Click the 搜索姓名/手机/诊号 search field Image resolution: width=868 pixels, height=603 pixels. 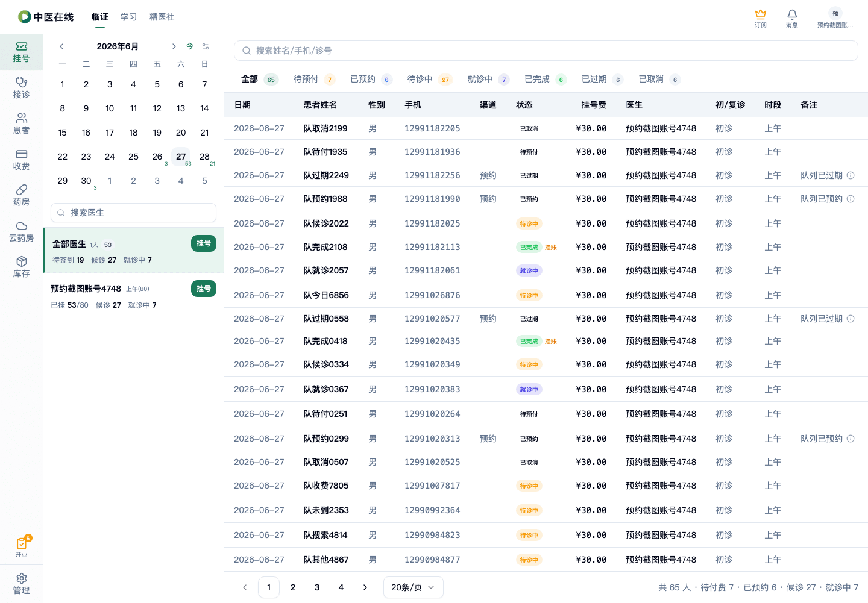546,51
